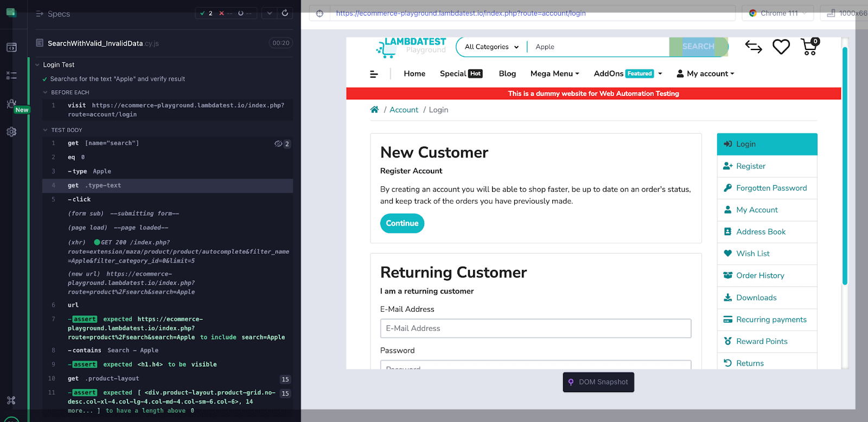The image size is (868, 422).
Task: Click the compare arrows icon
Action: pyautogui.click(x=753, y=47)
